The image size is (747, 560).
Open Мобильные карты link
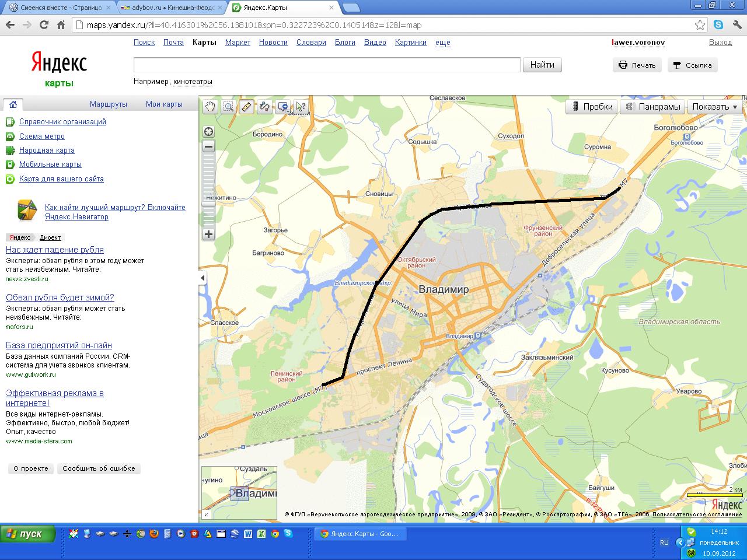(x=50, y=164)
